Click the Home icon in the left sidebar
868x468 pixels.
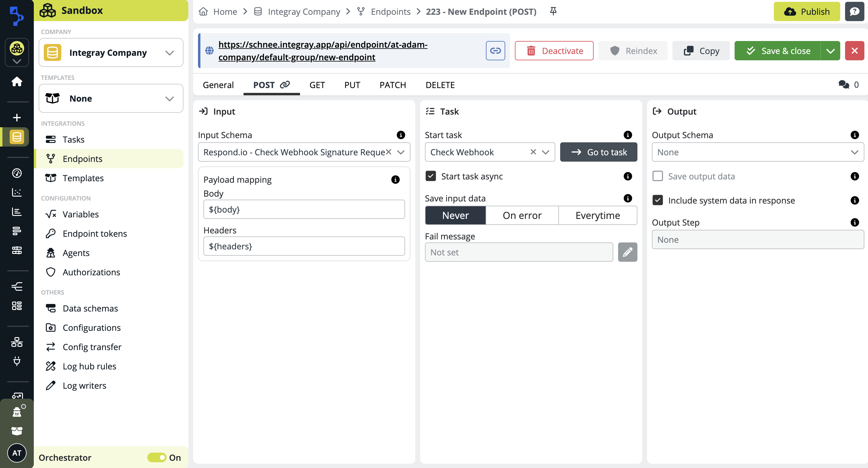pyautogui.click(x=17, y=81)
